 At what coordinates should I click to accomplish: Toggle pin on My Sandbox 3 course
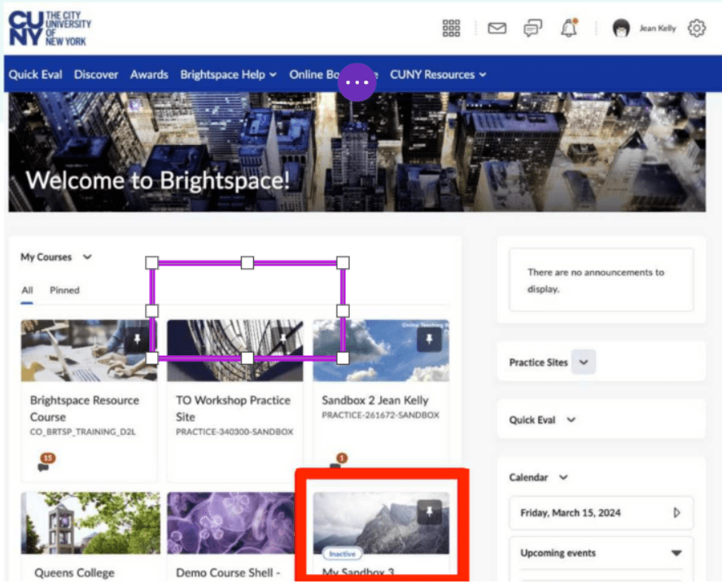pyautogui.click(x=429, y=512)
